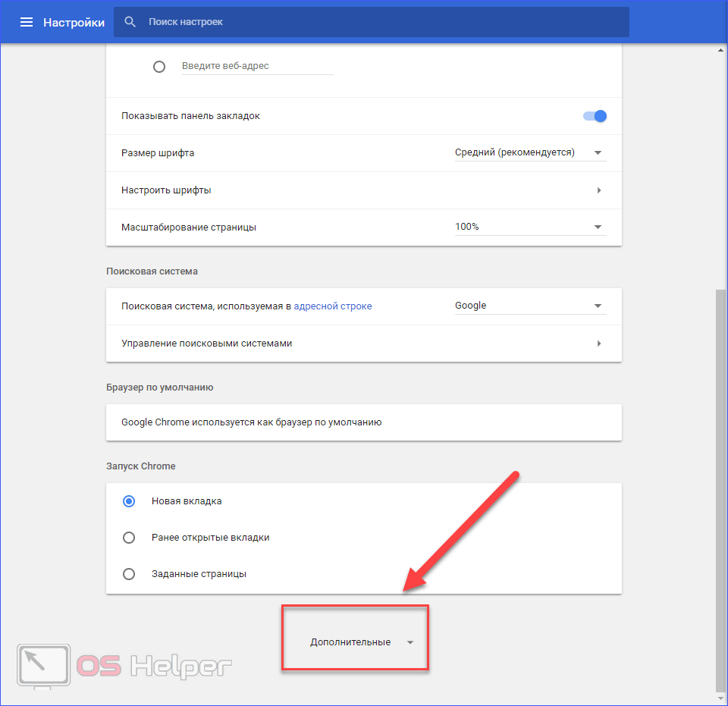Select the Новая вкладка radio button
The height and width of the screenshot is (706, 728).
click(x=129, y=501)
